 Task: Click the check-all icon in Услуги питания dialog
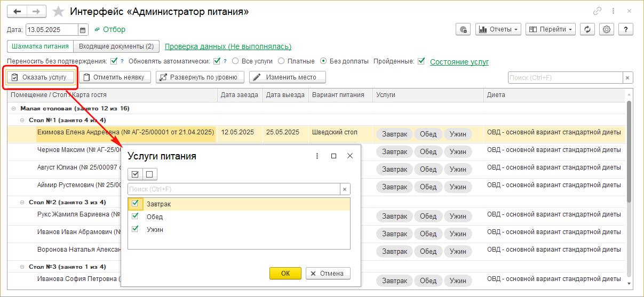pyautogui.click(x=135, y=174)
